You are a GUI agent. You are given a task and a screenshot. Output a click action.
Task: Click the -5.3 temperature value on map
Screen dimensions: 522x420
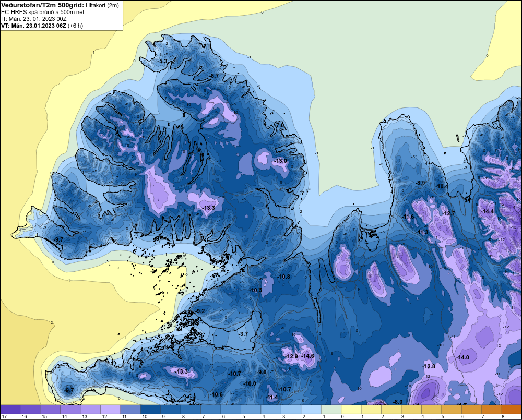click(162, 61)
